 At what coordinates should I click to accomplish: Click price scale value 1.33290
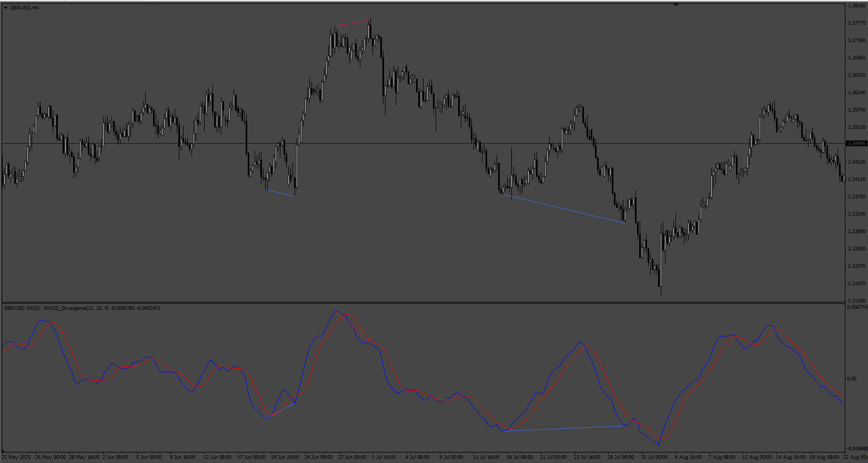(x=857, y=214)
